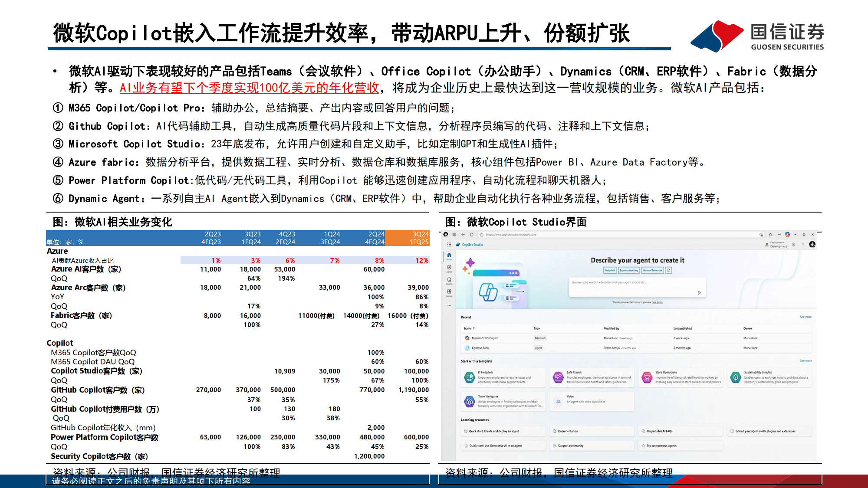Screen dimensions: 868x488
Task: Click the GitHub annualized revenue 2,000
Action: [376, 428]
